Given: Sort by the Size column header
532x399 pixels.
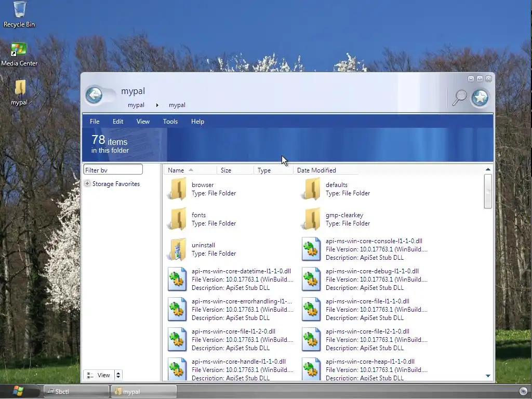Looking at the screenshot, I should [235, 170].
